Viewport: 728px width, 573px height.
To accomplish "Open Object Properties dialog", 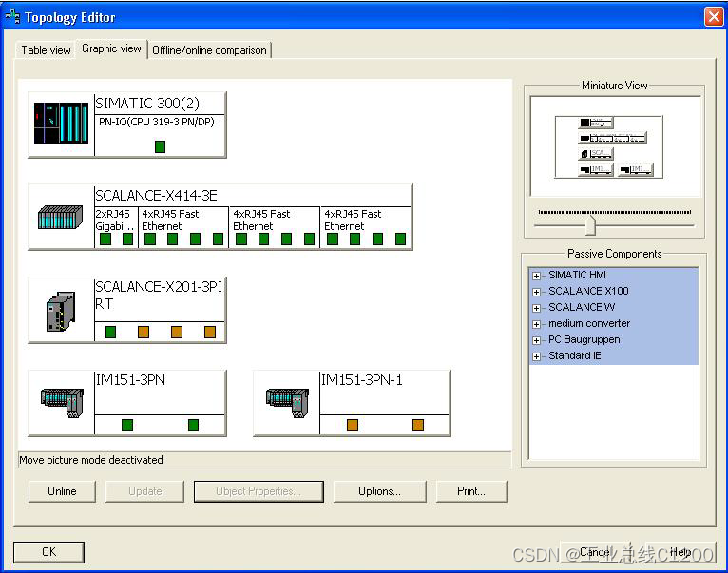I will tap(259, 491).
